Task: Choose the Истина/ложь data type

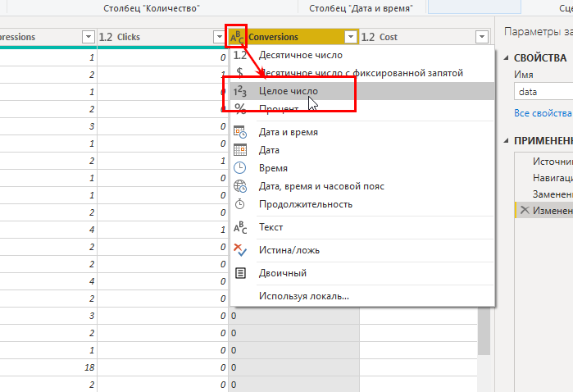Action: [362, 250]
